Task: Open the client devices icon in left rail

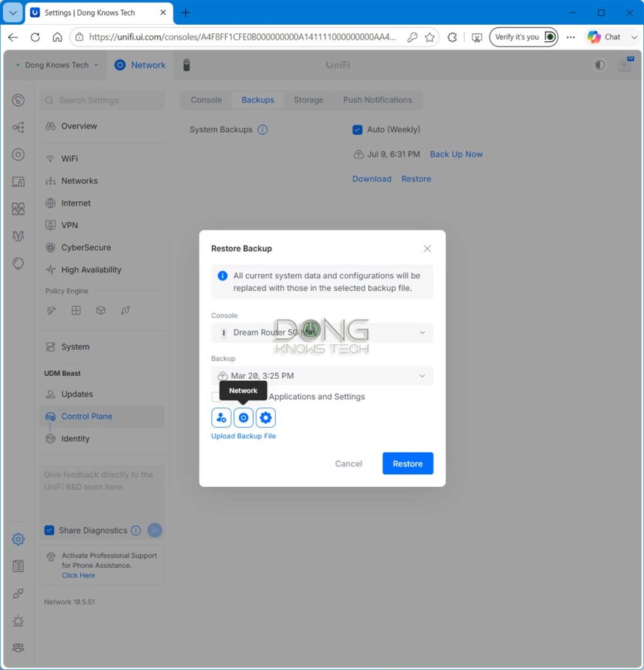Action: tap(18, 182)
